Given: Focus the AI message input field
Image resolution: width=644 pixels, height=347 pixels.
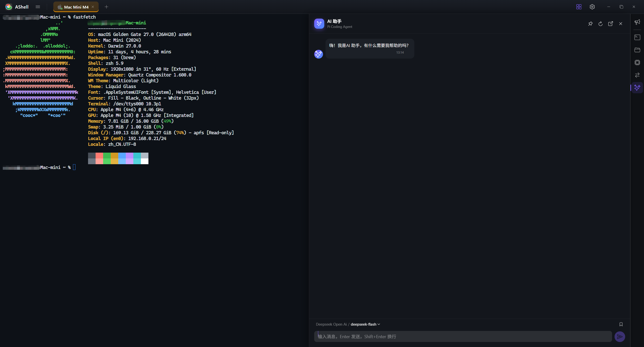Looking at the screenshot, I should [x=463, y=336].
